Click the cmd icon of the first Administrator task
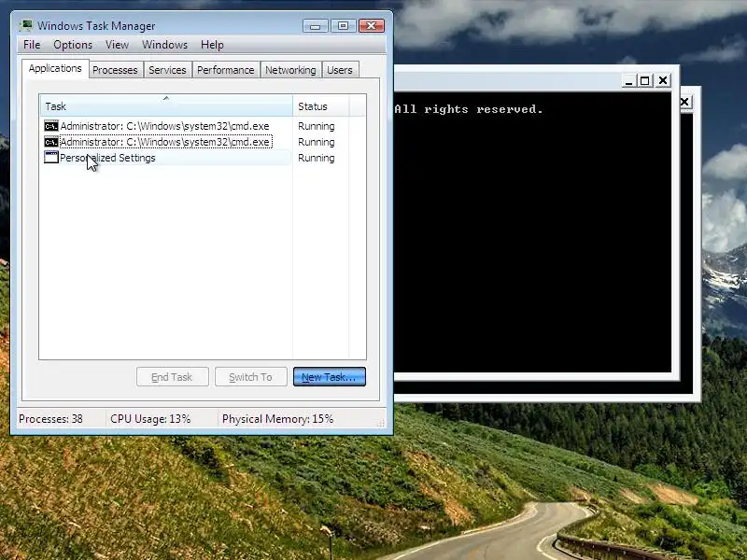The image size is (747, 560). point(51,126)
